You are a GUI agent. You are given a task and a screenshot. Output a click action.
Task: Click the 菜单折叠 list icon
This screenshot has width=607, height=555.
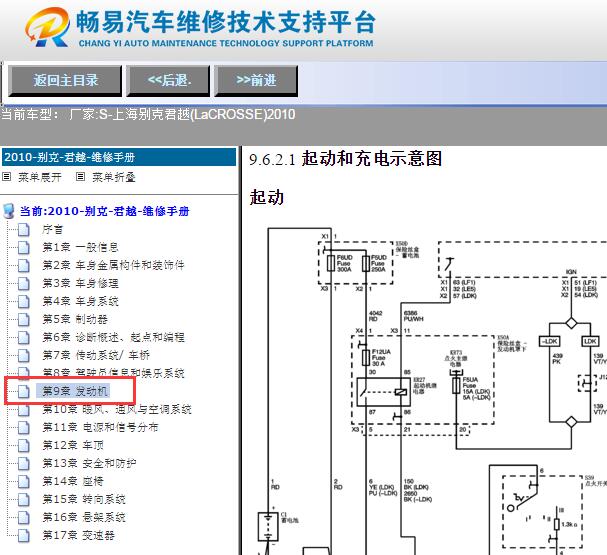pos(81,177)
